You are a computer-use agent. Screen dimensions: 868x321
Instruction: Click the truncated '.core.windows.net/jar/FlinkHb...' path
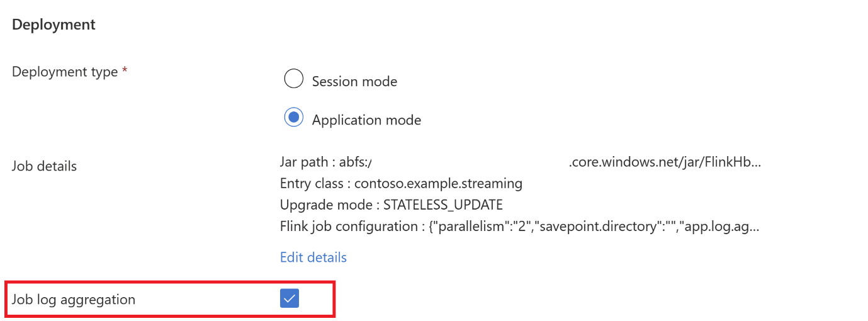click(665, 162)
